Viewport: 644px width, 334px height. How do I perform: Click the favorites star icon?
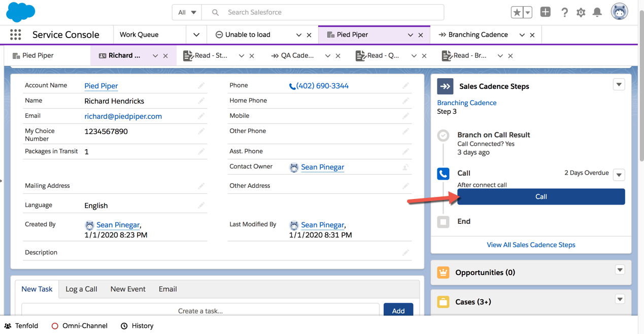click(x=517, y=12)
